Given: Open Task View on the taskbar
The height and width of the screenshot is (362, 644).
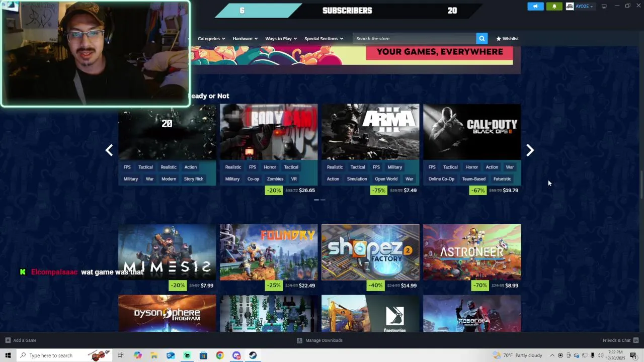Looking at the screenshot, I should [121, 355].
